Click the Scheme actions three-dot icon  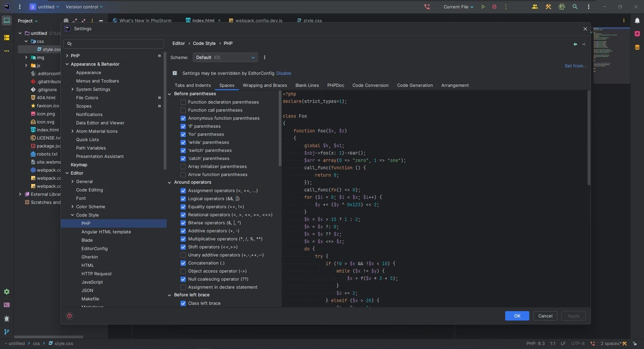[264, 57]
